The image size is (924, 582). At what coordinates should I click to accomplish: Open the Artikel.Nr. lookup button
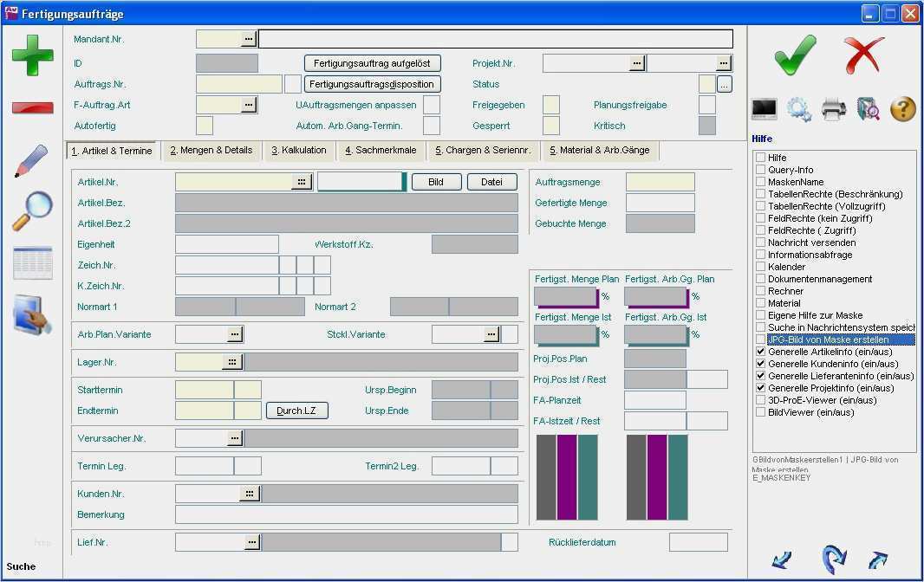(301, 182)
